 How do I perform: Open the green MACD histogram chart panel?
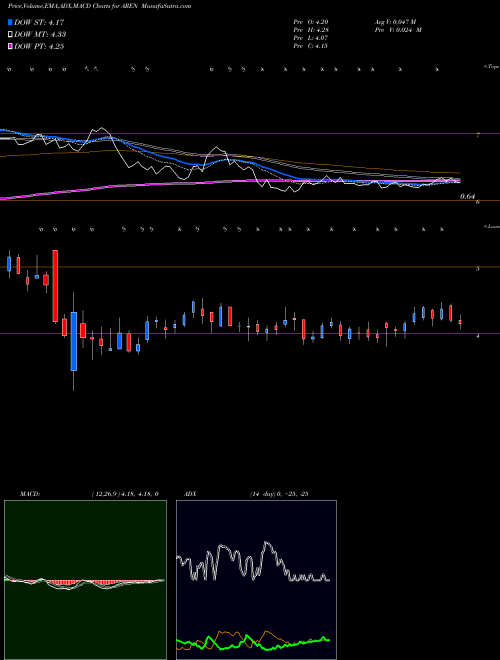coord(85,580)
